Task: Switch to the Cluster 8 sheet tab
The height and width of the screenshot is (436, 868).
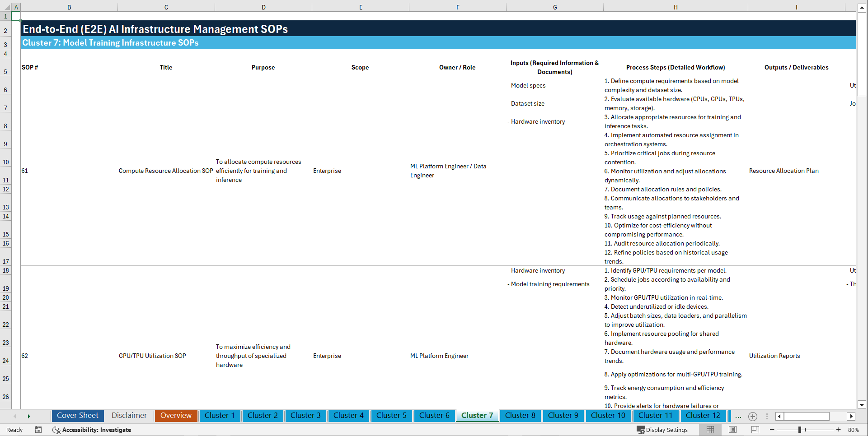Action: pos(520,416)
